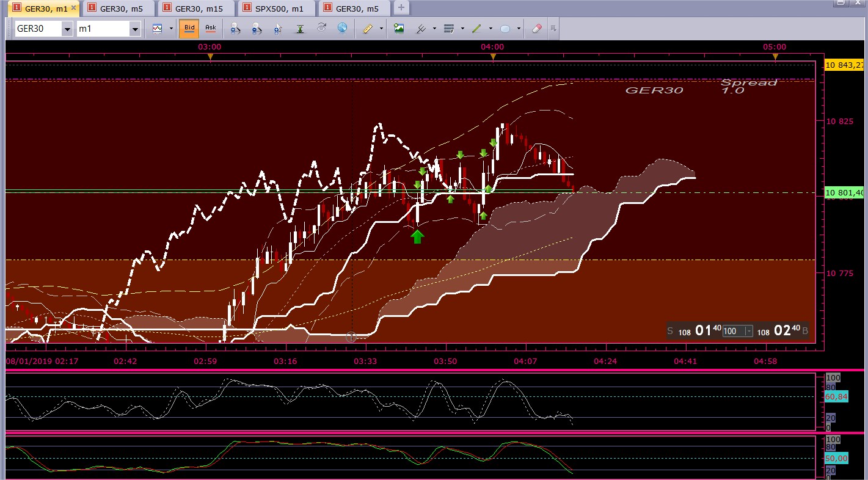Select the text label lines tool
This screenshot has width=868, height=480.
tap(449, 28)
